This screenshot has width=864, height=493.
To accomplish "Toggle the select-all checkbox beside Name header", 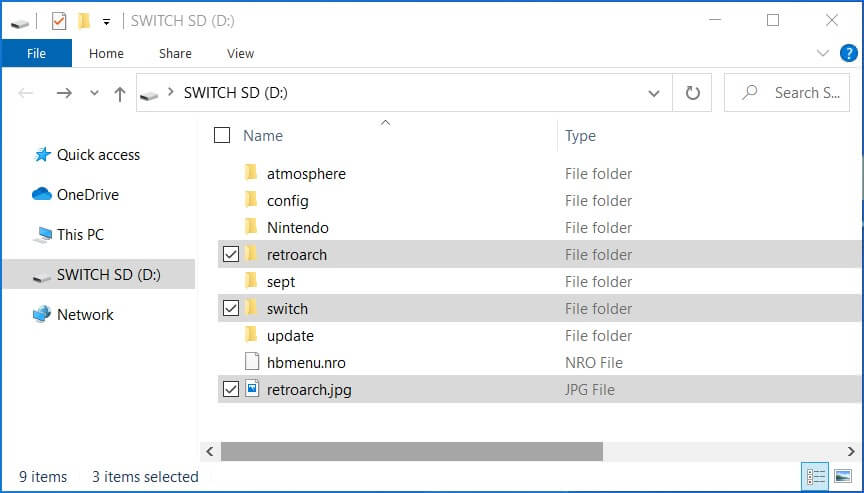I will (222, 135).
